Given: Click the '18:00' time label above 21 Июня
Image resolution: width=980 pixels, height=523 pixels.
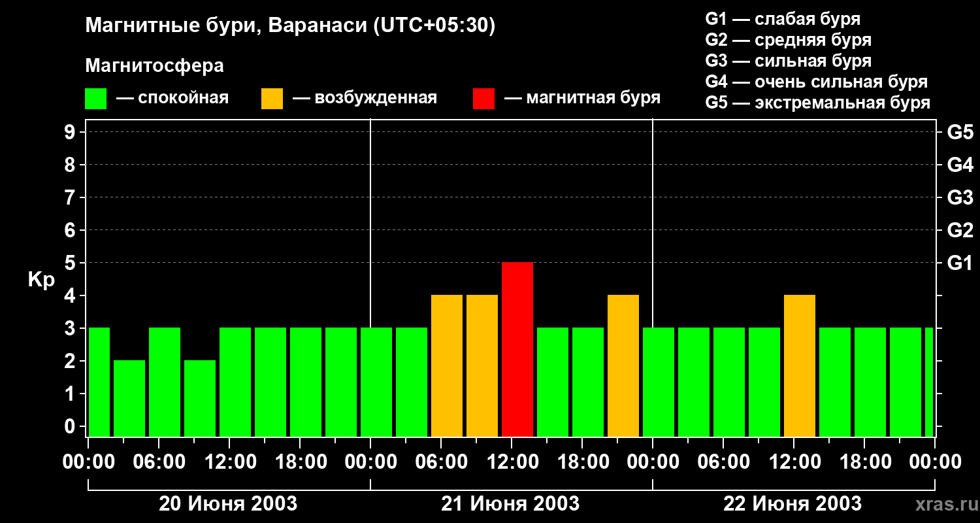Looking at the screenshot, I should 582,462.
